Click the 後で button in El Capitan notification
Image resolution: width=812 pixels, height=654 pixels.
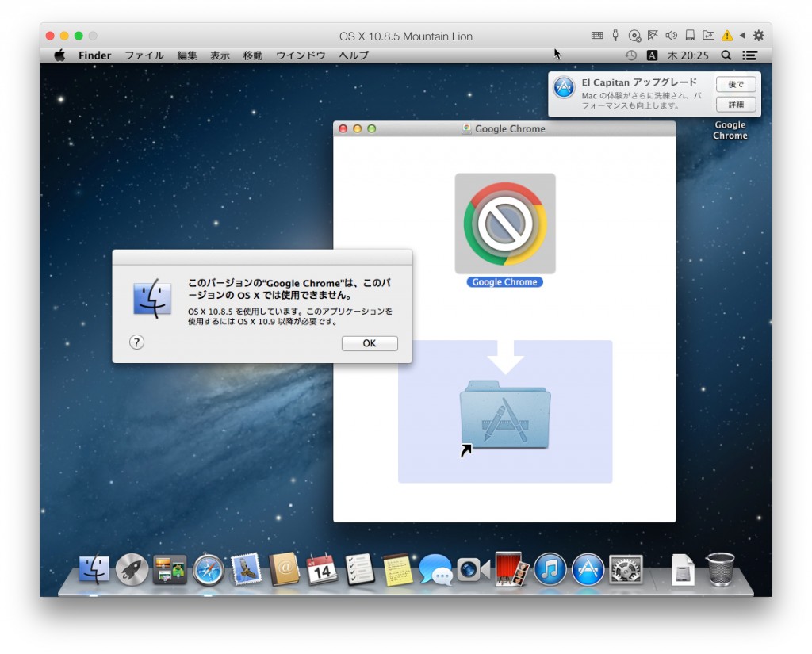point(735,85)
